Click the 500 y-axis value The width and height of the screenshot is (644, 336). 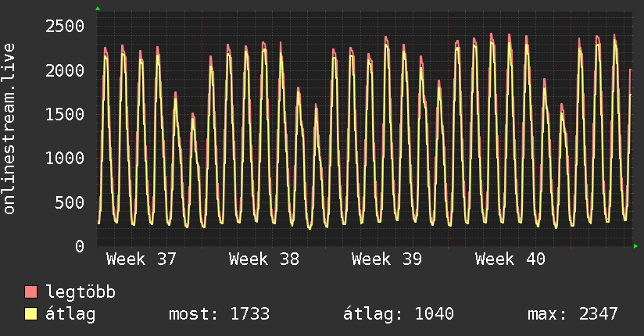tap(70, 202)
